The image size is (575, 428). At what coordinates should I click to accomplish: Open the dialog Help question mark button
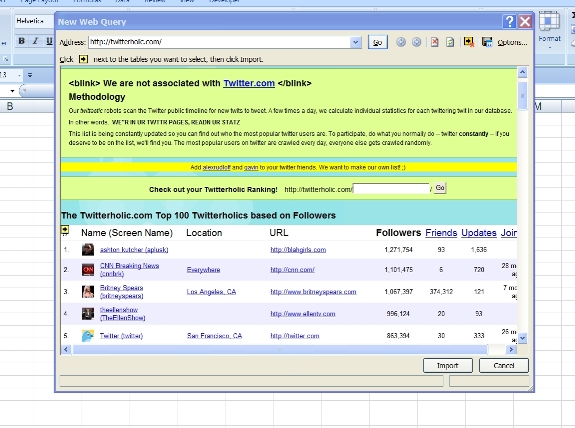pos(509,22)
